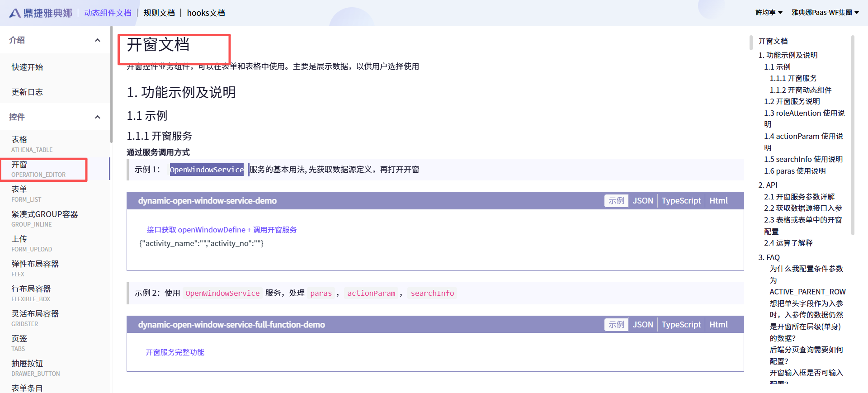Open the 规则文档 menu item
Viewport: 868px width, 393px height.
159,13
